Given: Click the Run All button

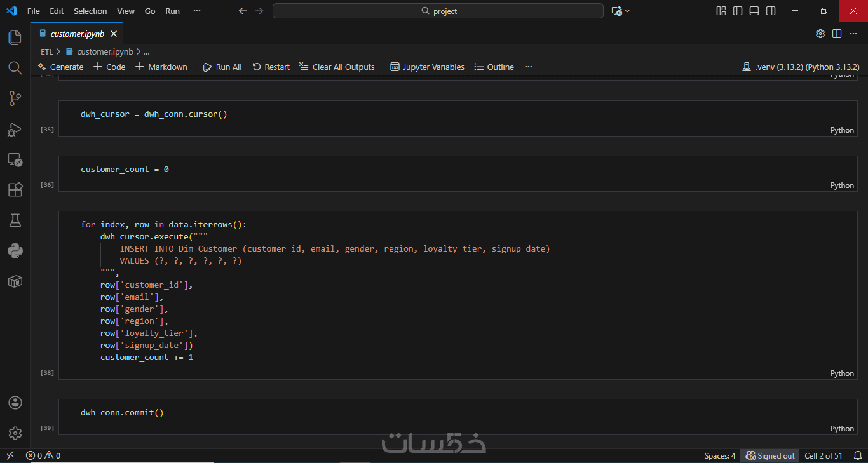Looking at the screenshot, I should tap(222, 67).
